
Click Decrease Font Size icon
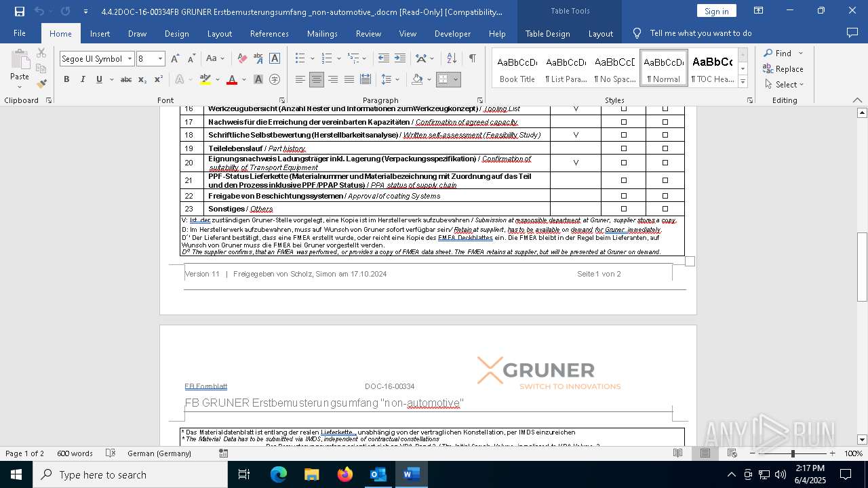191,59
